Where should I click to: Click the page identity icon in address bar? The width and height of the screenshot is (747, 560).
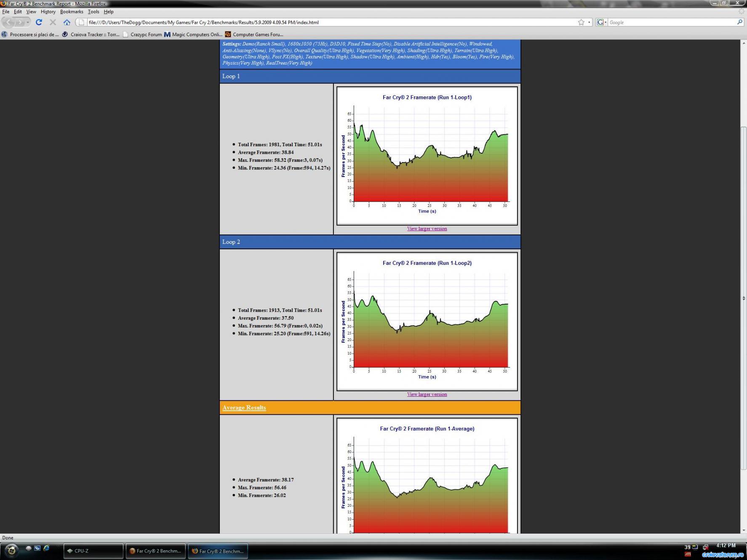(x=81, y=22)
